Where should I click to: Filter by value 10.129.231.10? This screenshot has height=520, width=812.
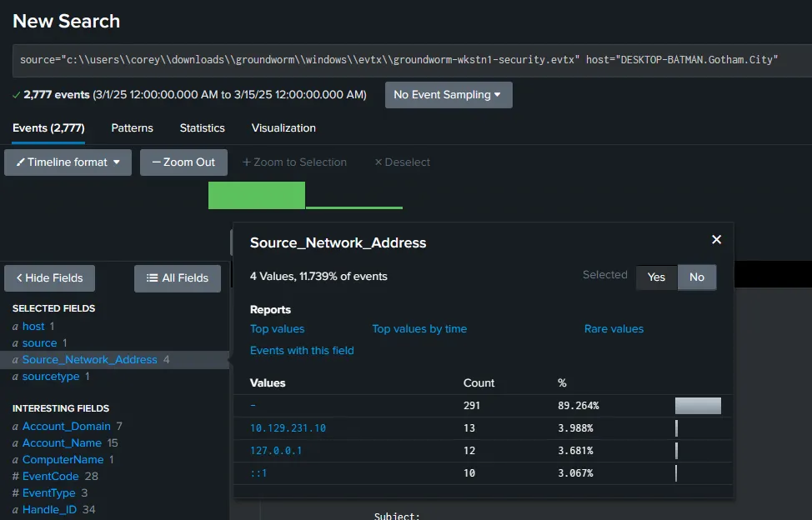(x=288, y=428)
